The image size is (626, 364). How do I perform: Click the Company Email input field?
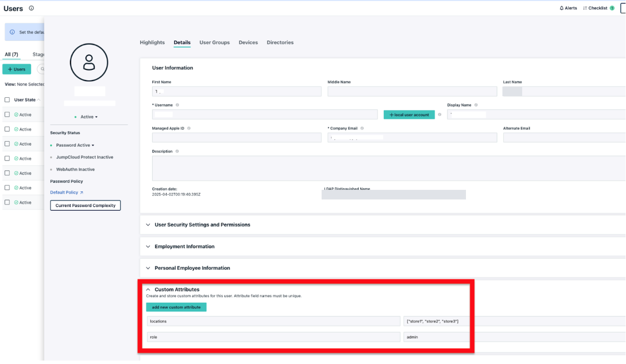412,138
